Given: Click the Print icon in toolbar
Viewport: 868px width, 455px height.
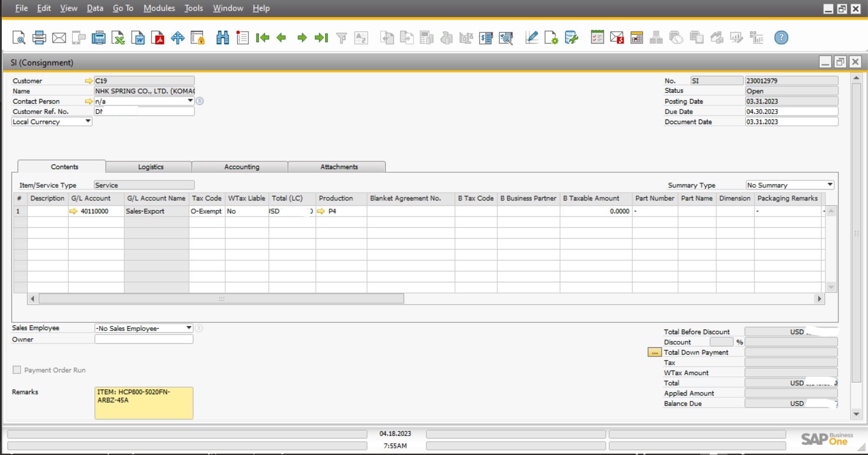Looking at the screenshot, I should pos(39,38).
